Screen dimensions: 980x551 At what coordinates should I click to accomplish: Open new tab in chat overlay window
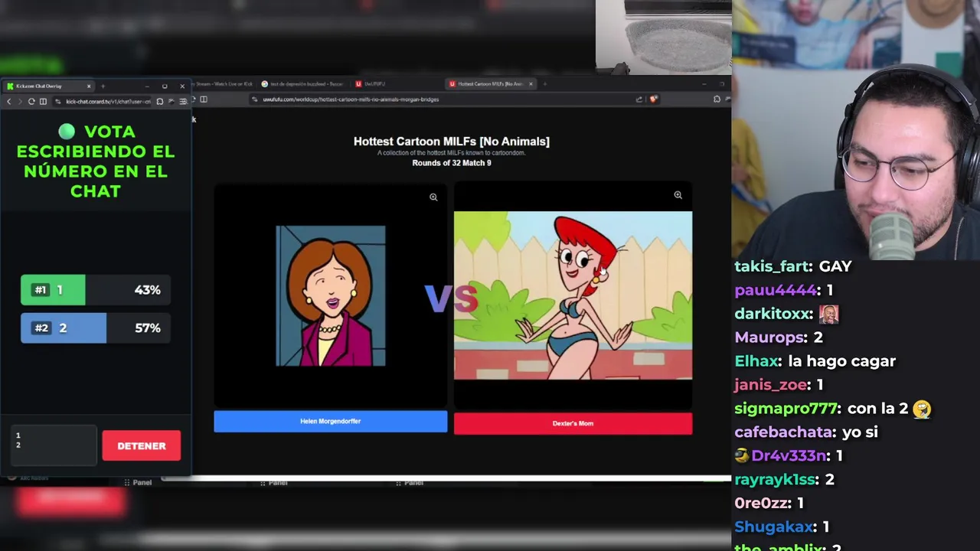[103, 86]
